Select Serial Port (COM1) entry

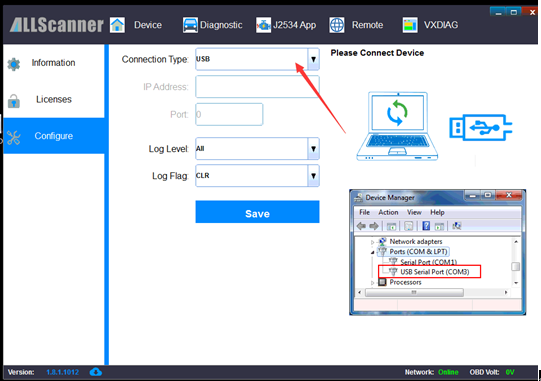429,262
